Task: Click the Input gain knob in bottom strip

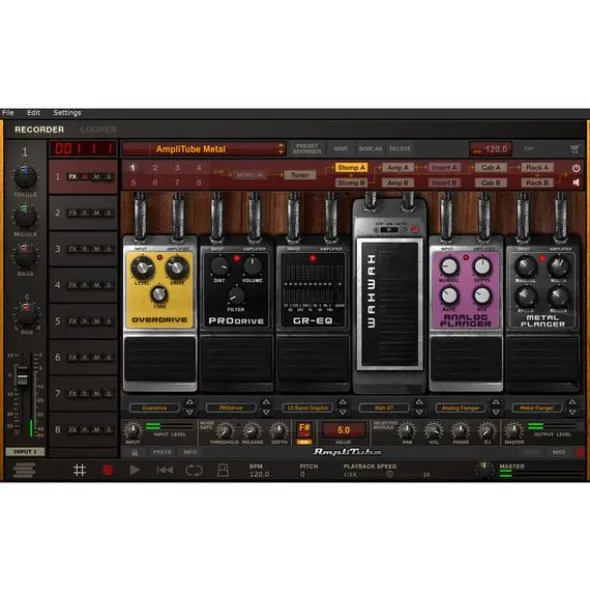Action: pos(133,431)
